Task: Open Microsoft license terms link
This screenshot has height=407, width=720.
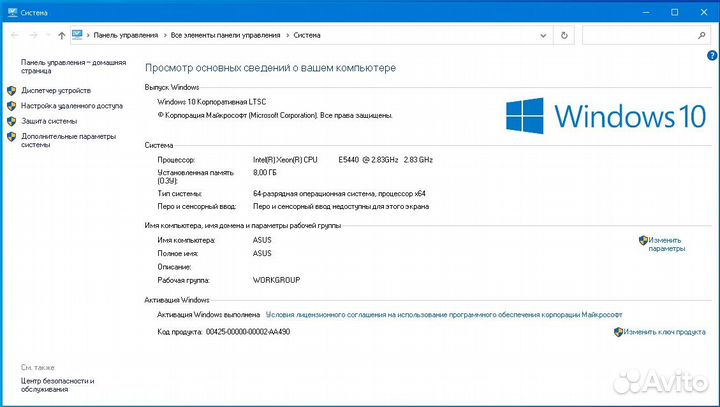Action: tap(444, 315)
